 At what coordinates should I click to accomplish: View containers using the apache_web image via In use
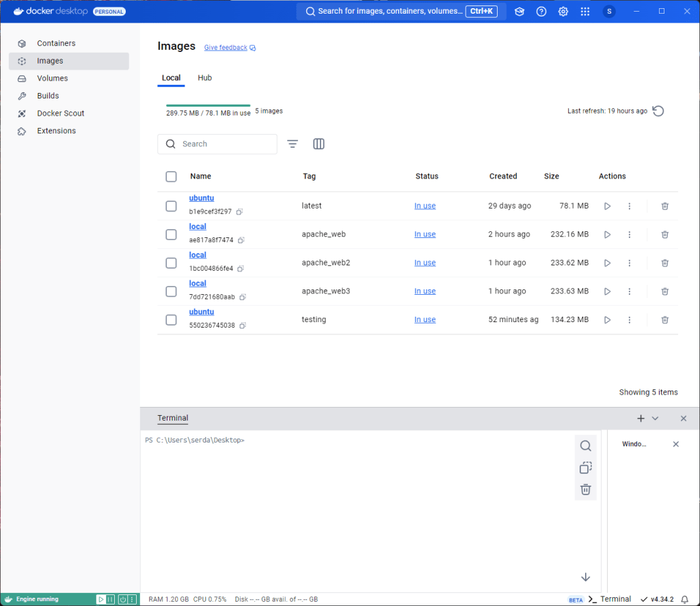pos(425,234)
